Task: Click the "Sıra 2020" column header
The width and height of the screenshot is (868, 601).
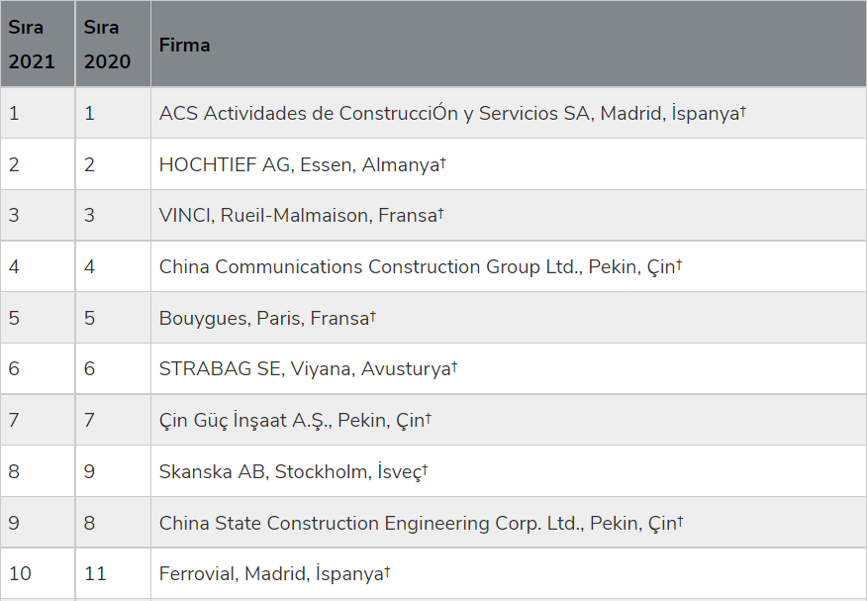Action: coord(107,45)
